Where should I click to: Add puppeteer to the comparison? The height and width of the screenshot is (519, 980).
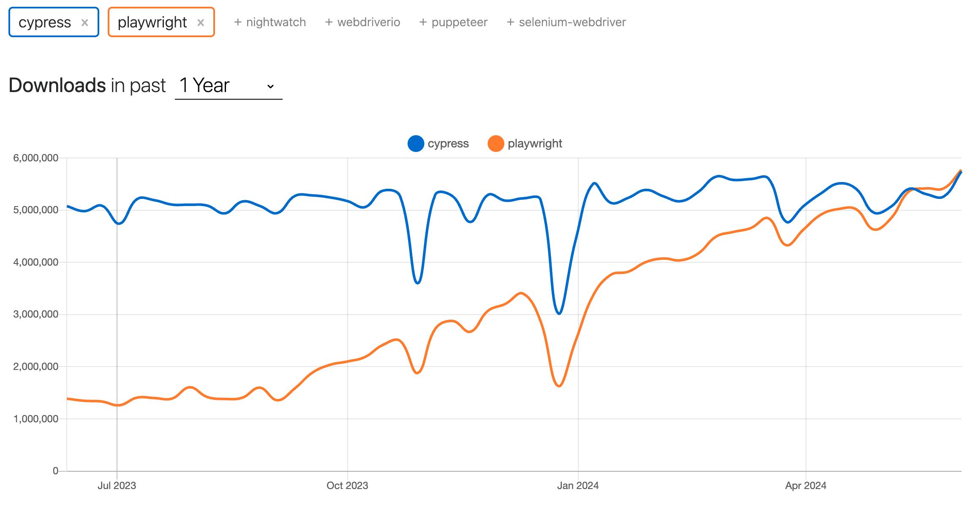click(x=453, y=22)
